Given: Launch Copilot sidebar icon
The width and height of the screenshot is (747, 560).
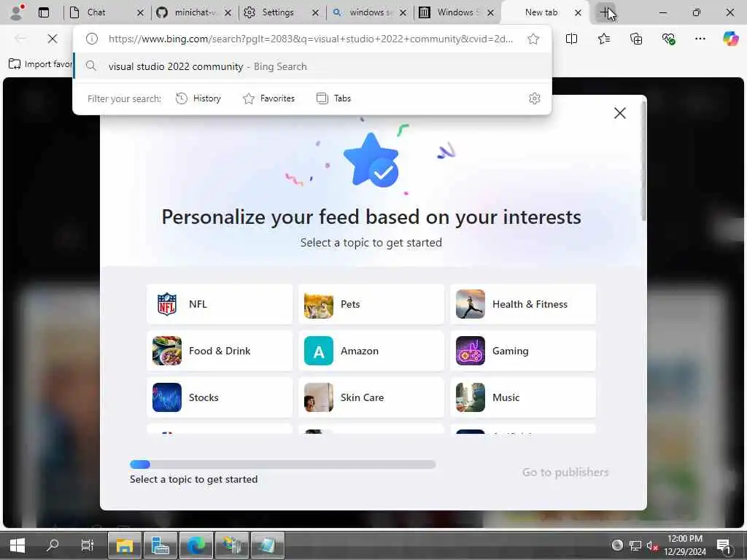Looking at the screenshot, I should [730, 39].
